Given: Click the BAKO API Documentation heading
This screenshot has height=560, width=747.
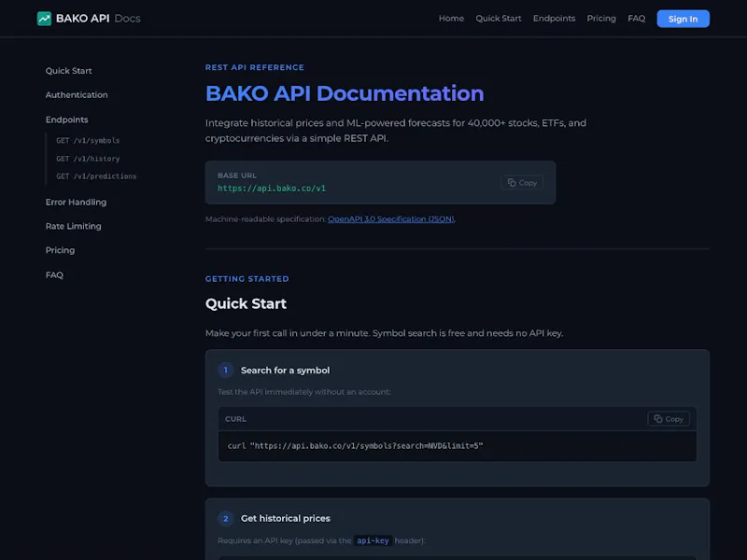Looking at the screenshot, I should pyautogui.click(x=345, y=93).
